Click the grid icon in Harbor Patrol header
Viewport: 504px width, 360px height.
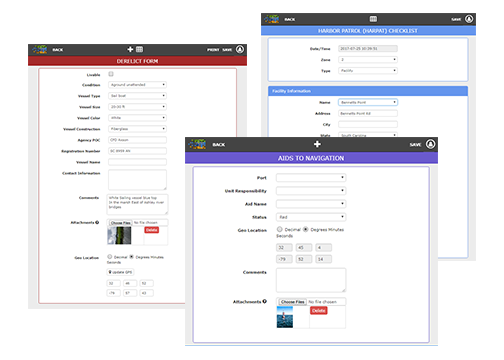tap(373, 19)
